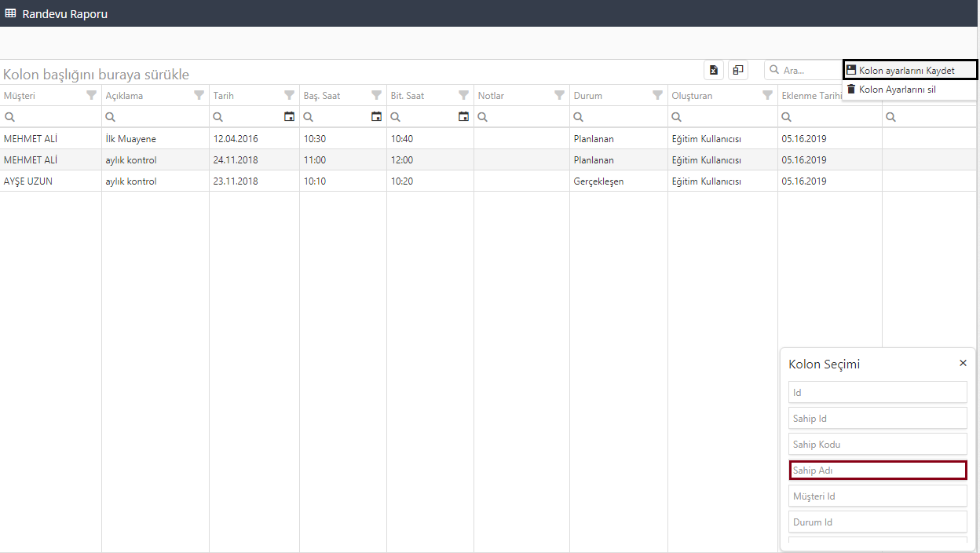Select Kolon Ayarlarını sil menu item
Screen dimensions: 980x553
tap(897, 90)
